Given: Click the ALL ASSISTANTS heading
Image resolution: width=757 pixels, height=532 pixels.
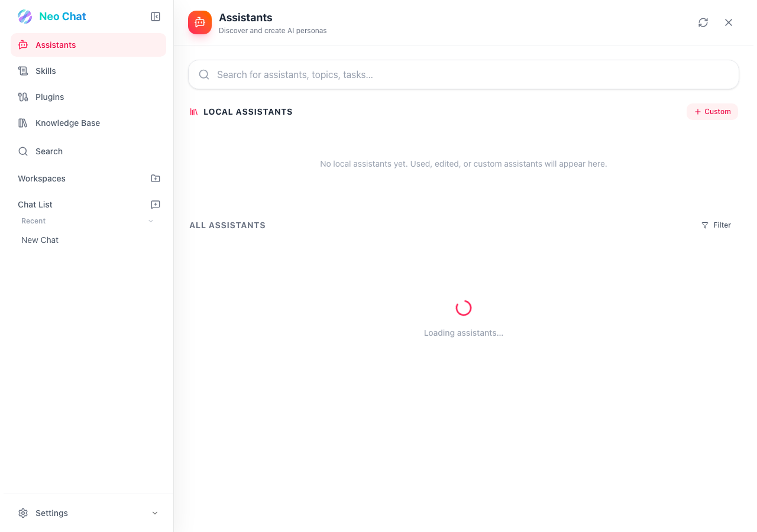Looking at the screenshot, I should [x=227, y=225].
